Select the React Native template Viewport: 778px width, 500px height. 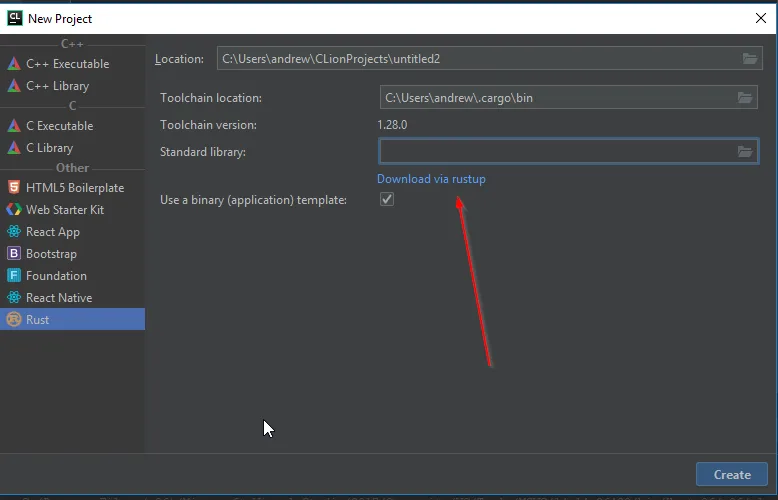pyautogui.click(x=72, y=298)
